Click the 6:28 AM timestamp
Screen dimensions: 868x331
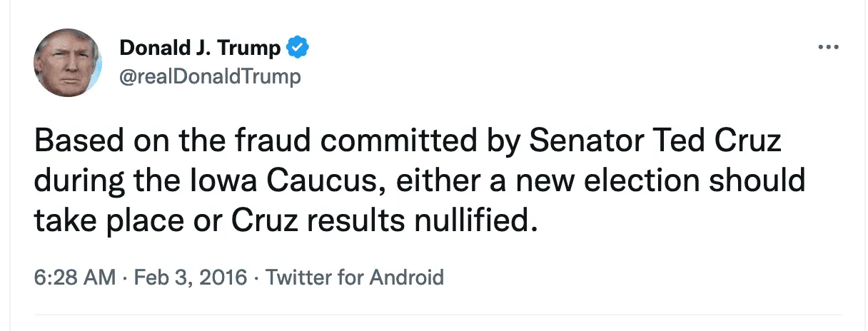(74, 277)
